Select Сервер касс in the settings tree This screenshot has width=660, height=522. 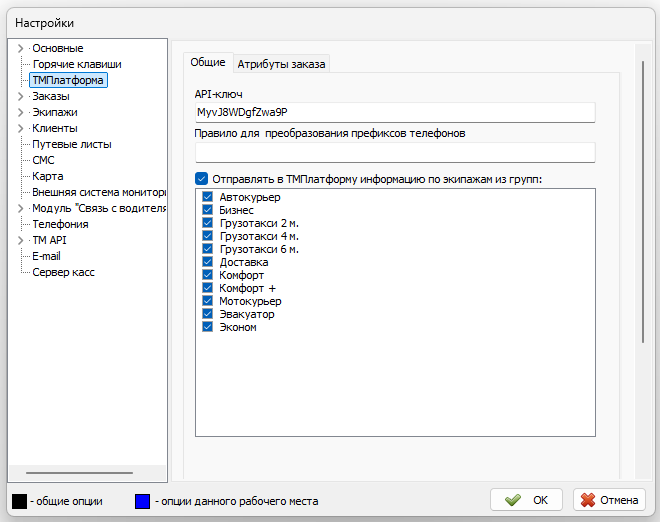[63, 272]
